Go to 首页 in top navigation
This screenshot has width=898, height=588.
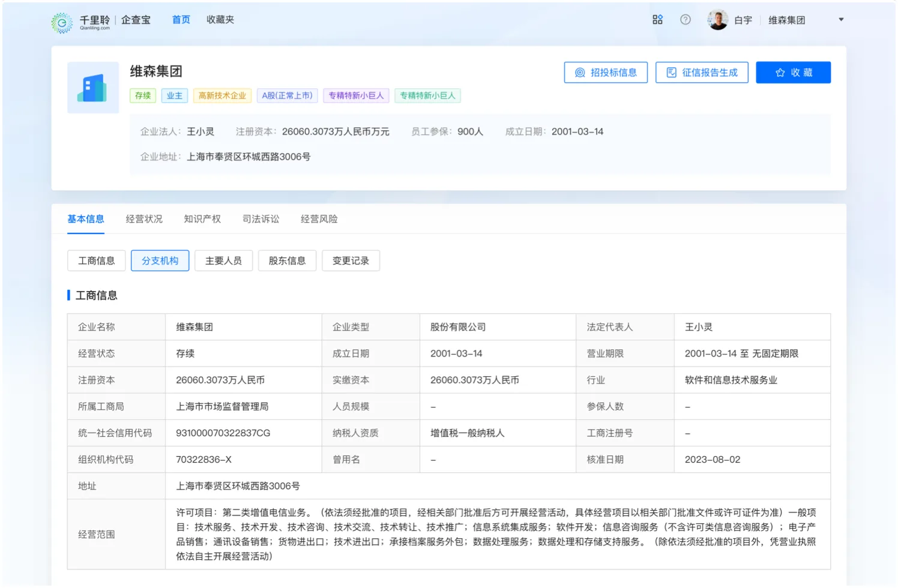[181, 20]
